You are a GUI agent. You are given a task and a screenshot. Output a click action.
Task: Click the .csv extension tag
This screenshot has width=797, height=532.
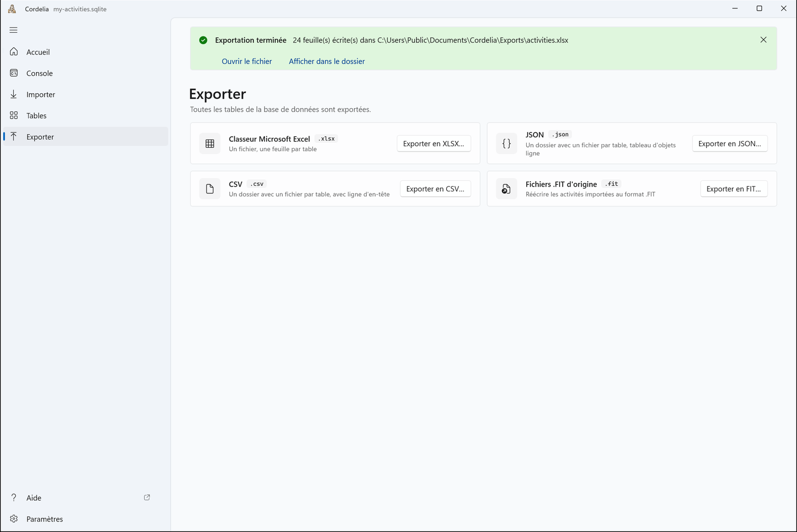pos(257,184)
